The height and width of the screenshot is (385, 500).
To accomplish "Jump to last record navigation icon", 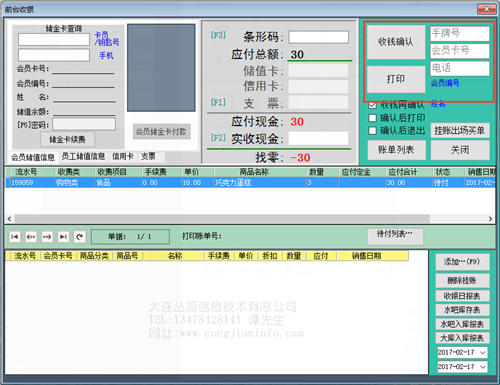I will tap(63, 237).
